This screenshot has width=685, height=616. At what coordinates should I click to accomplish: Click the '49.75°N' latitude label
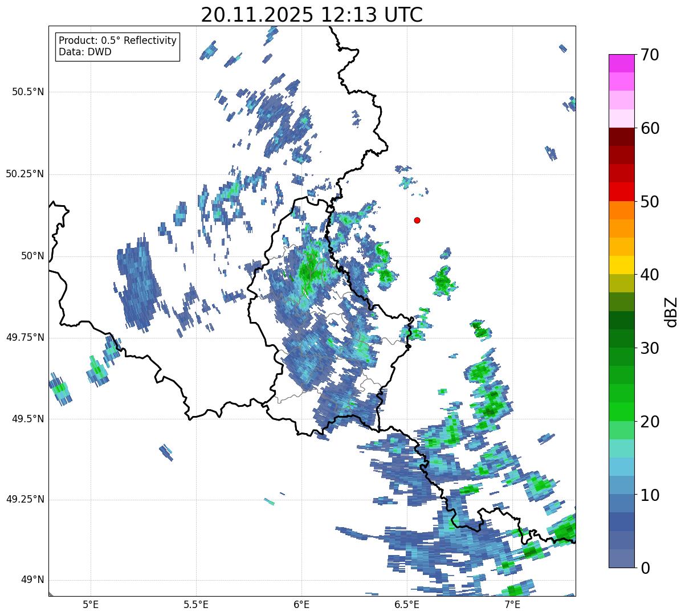click(25, 337)
